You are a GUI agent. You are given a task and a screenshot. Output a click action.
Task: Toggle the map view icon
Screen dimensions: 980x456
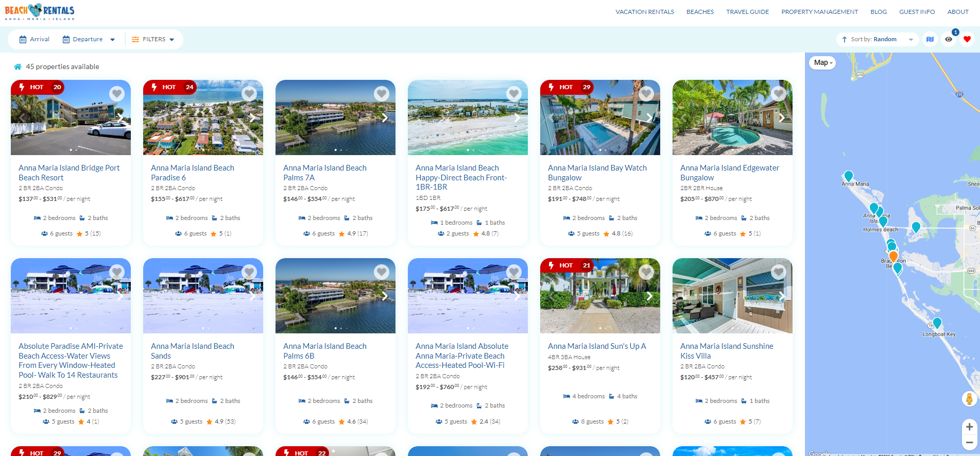coord(930,39)
